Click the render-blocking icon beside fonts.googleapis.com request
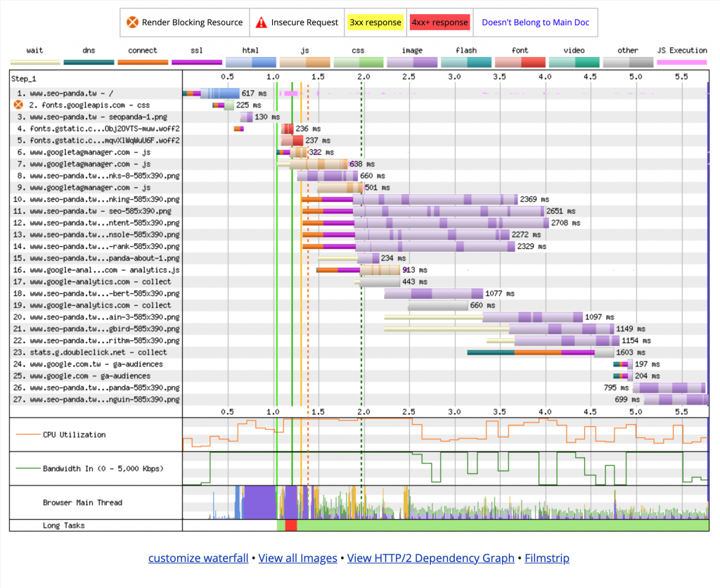The height and width of the screenshot is (588, 720). click(x=18, y=105)
